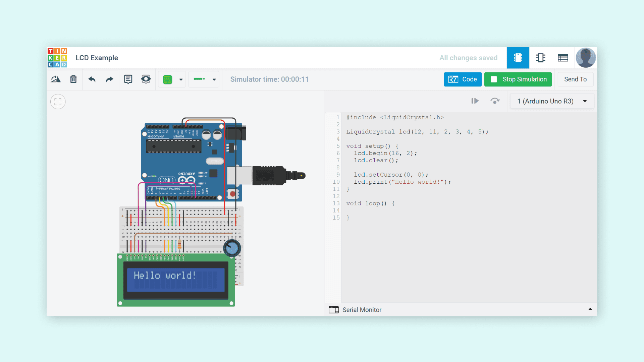Open the Arduino Uno R3 board selector
The height and width of the screenshot is (362, 644).
552,101
